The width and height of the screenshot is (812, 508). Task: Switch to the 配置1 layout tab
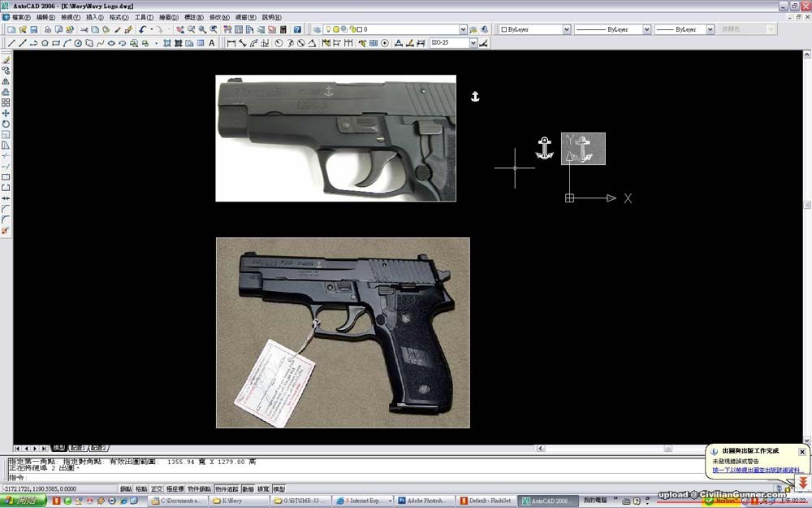[77, 448]
